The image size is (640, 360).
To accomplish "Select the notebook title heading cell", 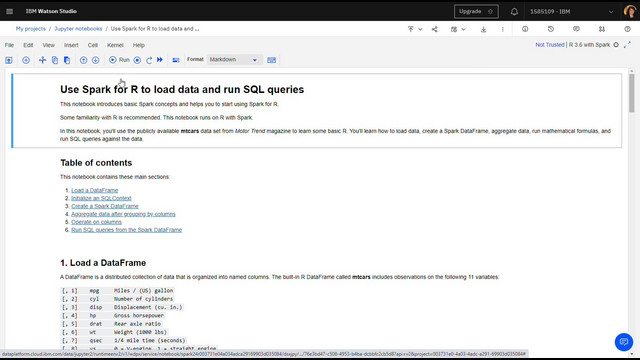I will click(x=182, y=89).
